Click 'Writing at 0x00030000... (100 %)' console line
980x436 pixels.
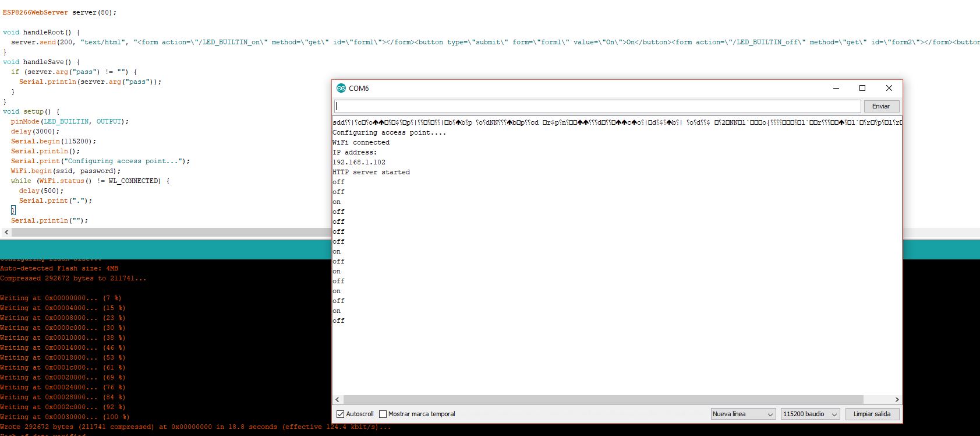(x=65, y=417)
